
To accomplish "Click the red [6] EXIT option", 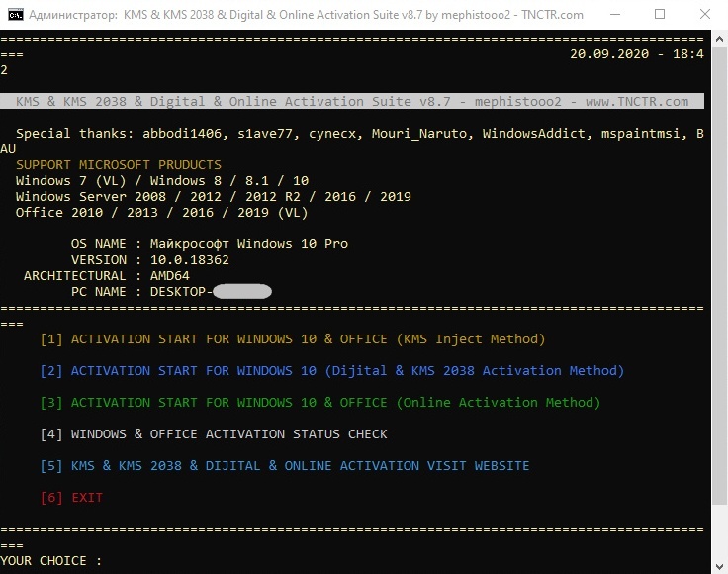I will click(x=71, y=498).
